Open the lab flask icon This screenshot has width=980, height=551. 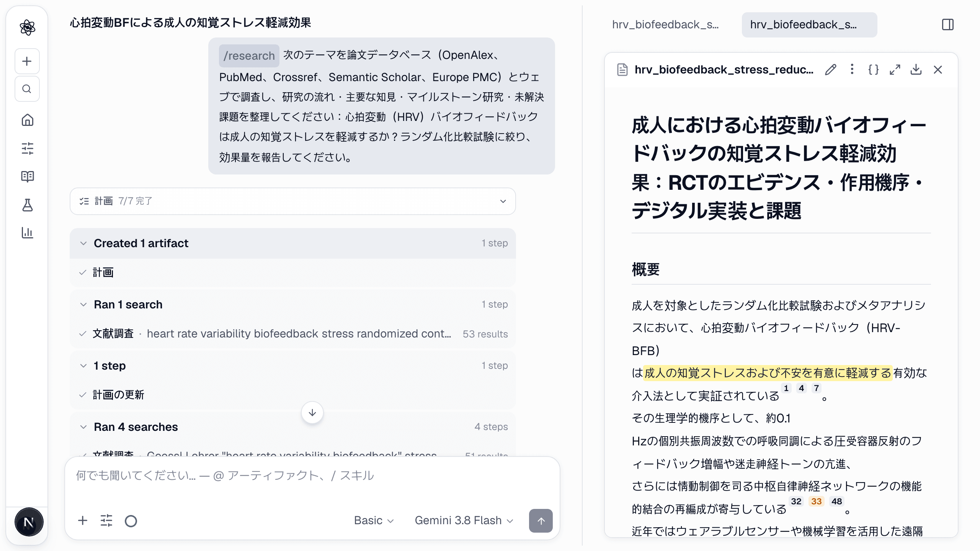pos(27,205)
